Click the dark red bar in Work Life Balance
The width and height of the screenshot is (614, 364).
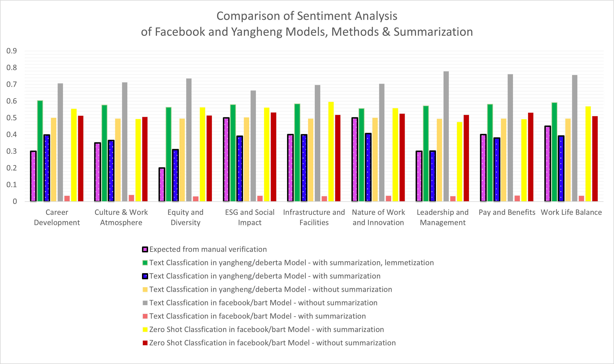pyautogui.click(x=595, y=159)
